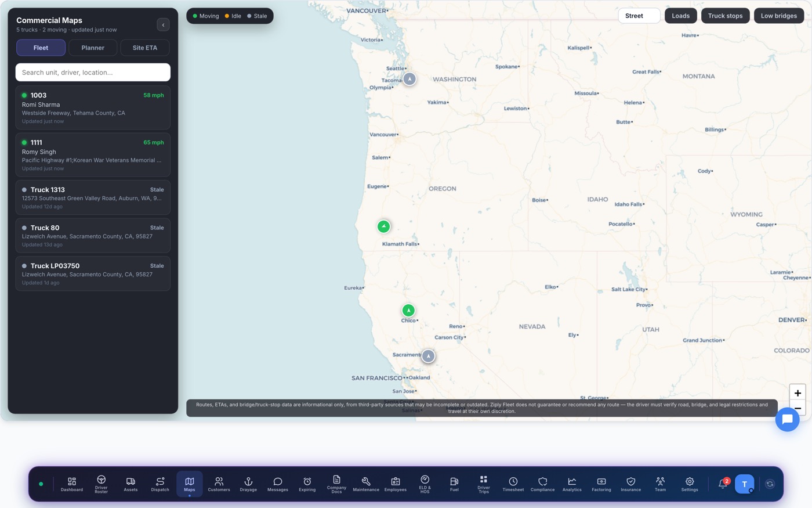Click the 65 mph speed label
This screenshot has height=508, width=812.
pyautogui.click(x=154, y=142)
